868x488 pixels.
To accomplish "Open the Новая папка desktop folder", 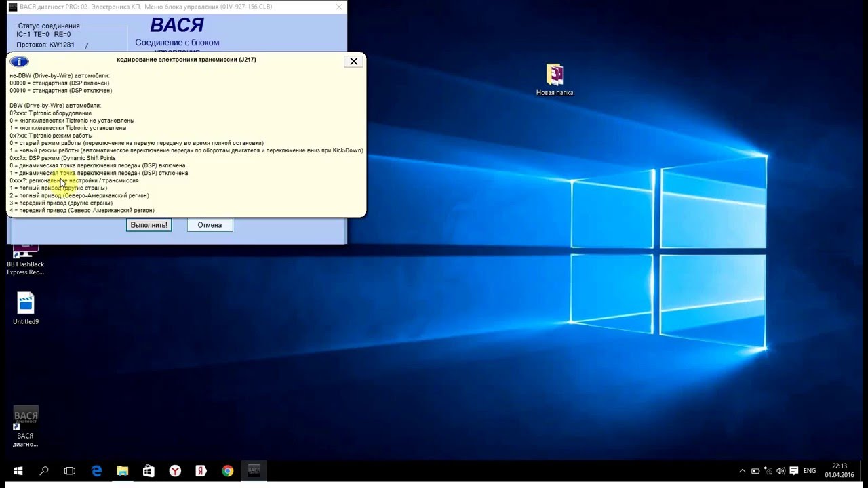I will click(x=555, y=80).
